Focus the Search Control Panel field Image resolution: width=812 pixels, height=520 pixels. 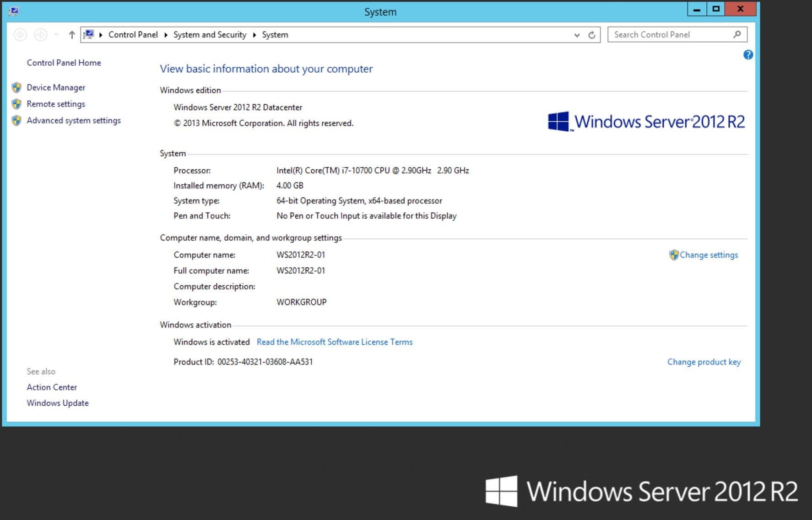[677, 35]
